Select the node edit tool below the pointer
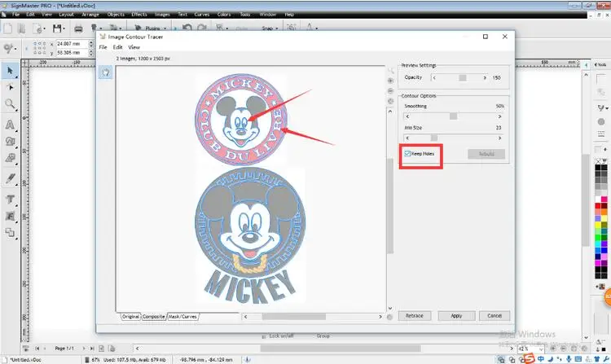The width and height of the screenshot is (611, 364). point(10,87)
